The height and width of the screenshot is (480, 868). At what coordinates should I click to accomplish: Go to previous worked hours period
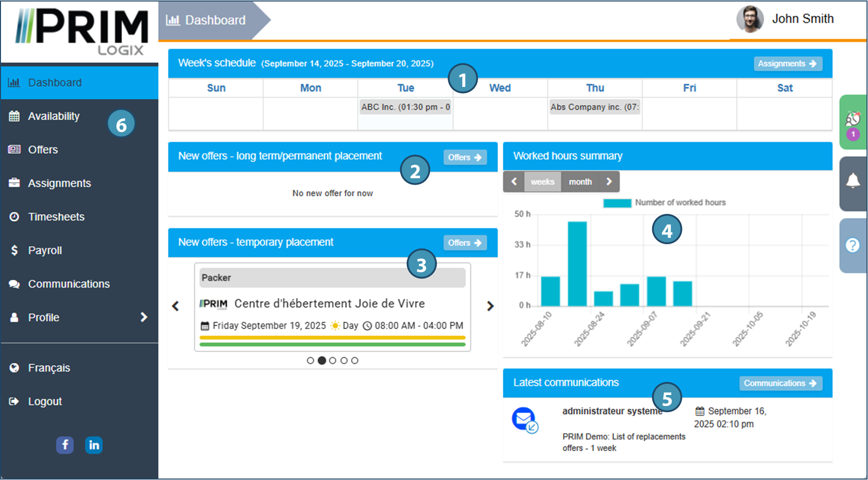(x=514, y=182)
